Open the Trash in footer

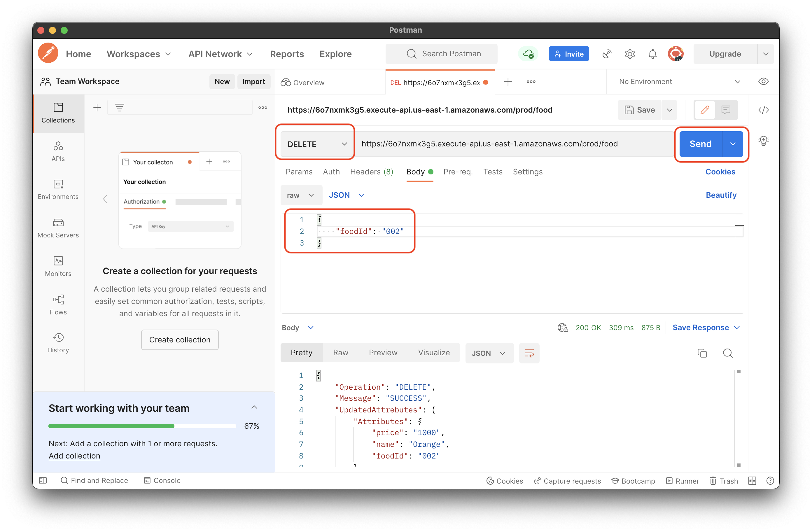pos(724,480)
